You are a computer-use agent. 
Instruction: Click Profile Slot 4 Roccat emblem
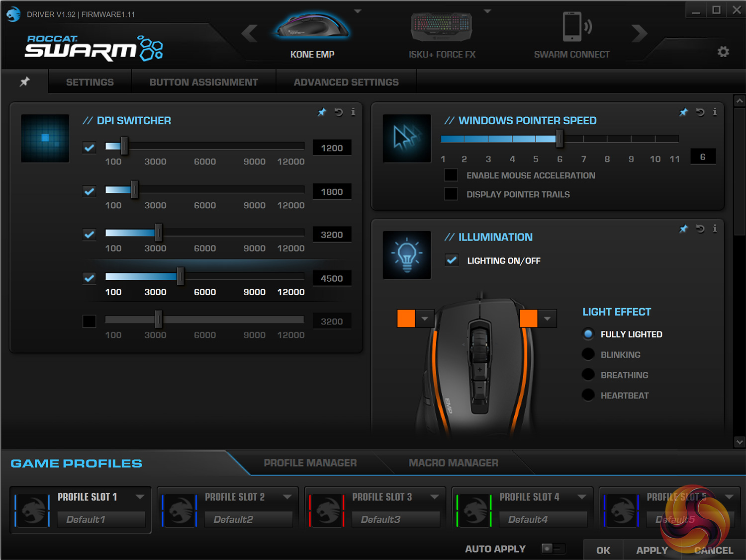tap(474, 510)
